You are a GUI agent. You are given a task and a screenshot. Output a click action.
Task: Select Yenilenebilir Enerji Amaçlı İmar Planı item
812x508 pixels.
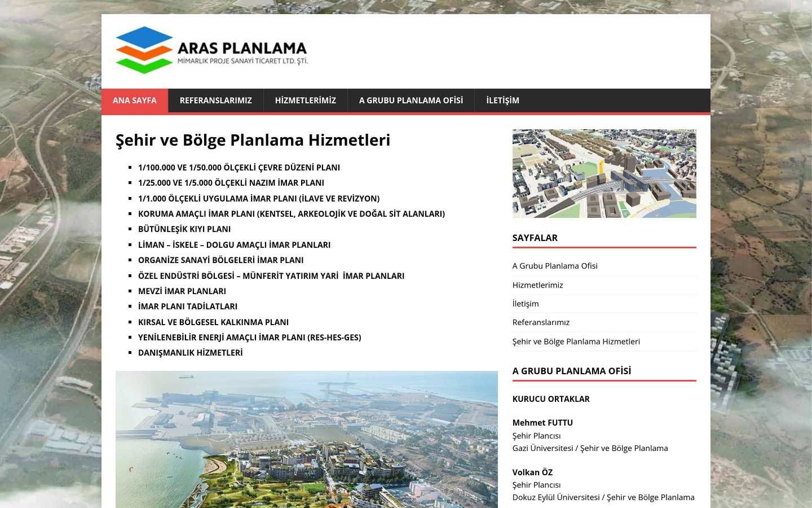pos(250,338)
